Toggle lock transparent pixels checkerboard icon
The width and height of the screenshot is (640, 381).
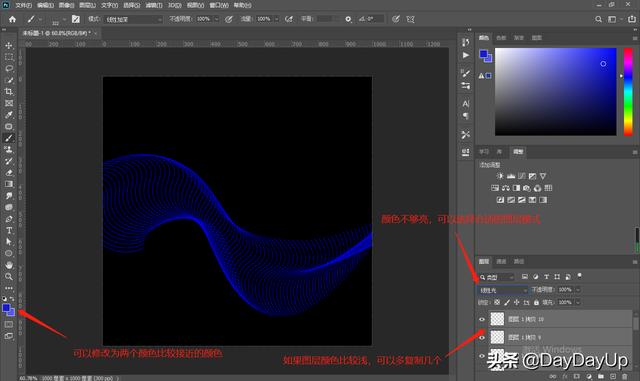tap(497, 302)
